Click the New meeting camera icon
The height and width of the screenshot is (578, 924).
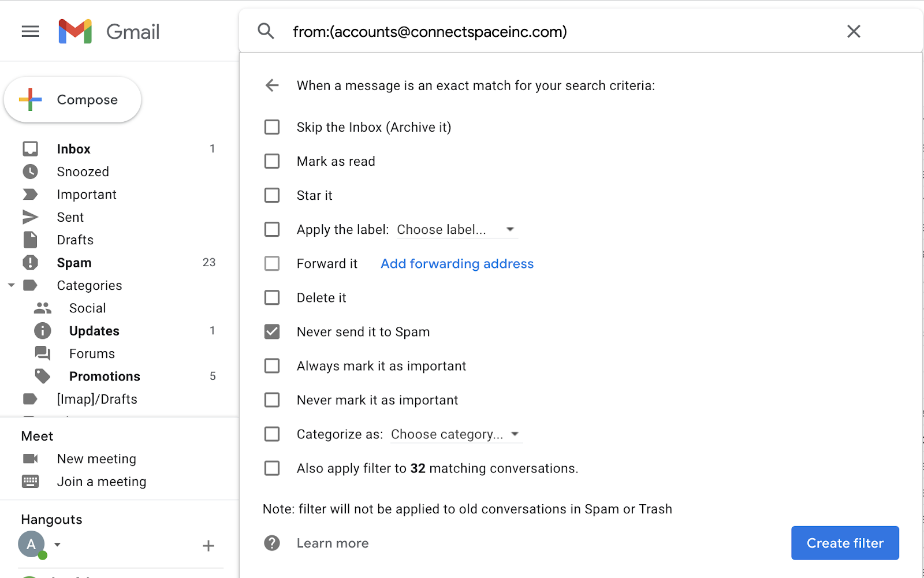[x=30, y=458]
